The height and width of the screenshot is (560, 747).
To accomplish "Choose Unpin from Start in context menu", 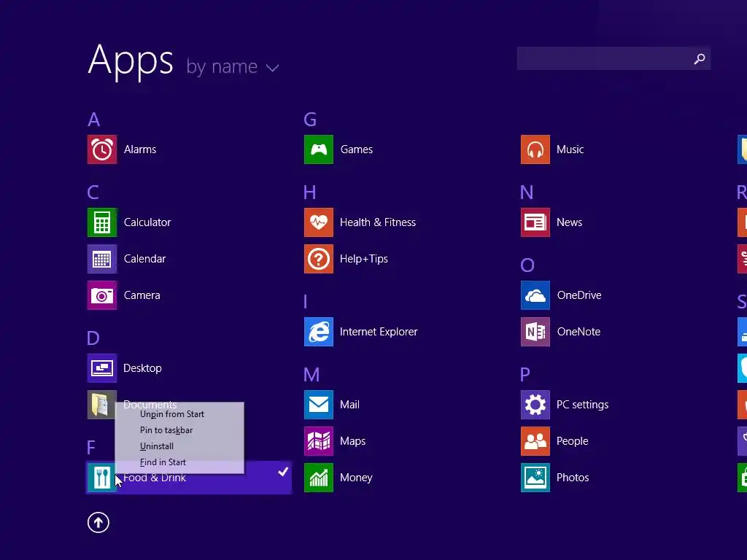I will (172, 414).
